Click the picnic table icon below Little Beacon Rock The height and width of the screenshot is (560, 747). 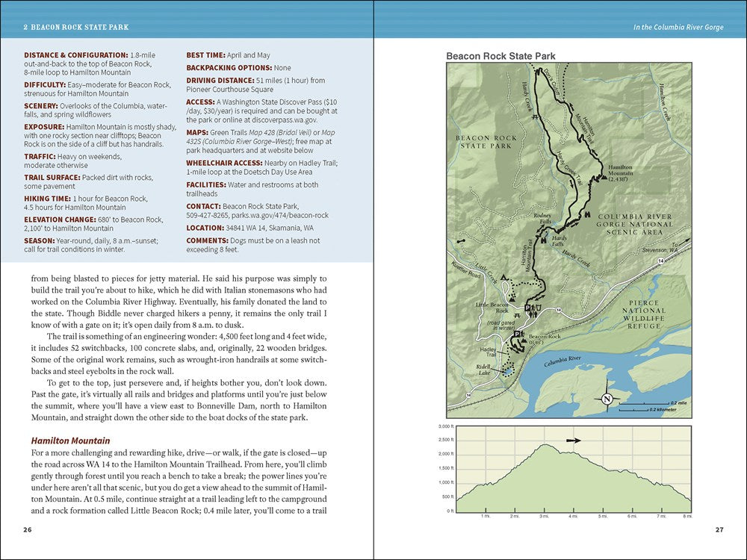pos(518,315)
